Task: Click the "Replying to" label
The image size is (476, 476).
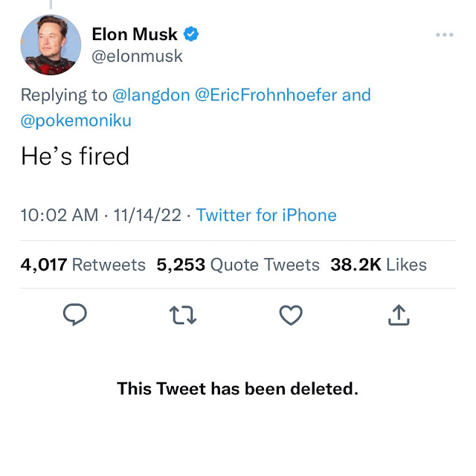Action: click(64, 95)
